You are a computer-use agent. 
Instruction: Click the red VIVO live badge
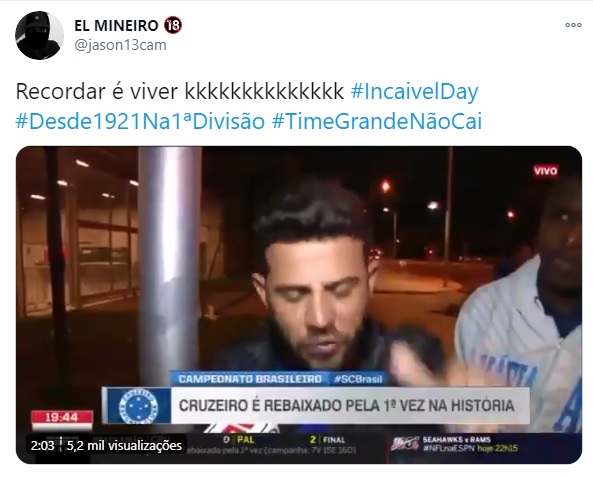tap(545, 171)
